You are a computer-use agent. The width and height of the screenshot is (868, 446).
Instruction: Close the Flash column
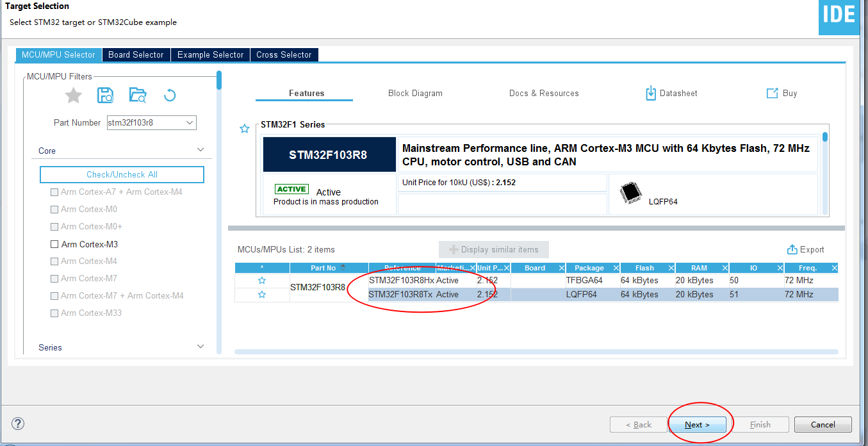671,268
